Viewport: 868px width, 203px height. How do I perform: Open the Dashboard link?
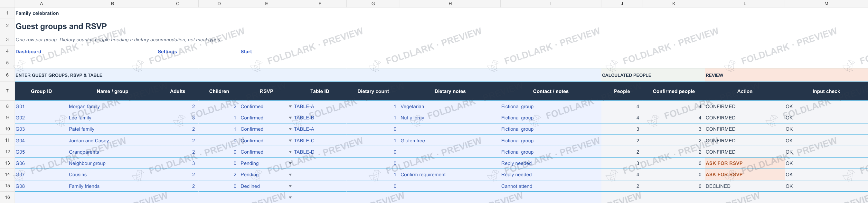(28, 52)
